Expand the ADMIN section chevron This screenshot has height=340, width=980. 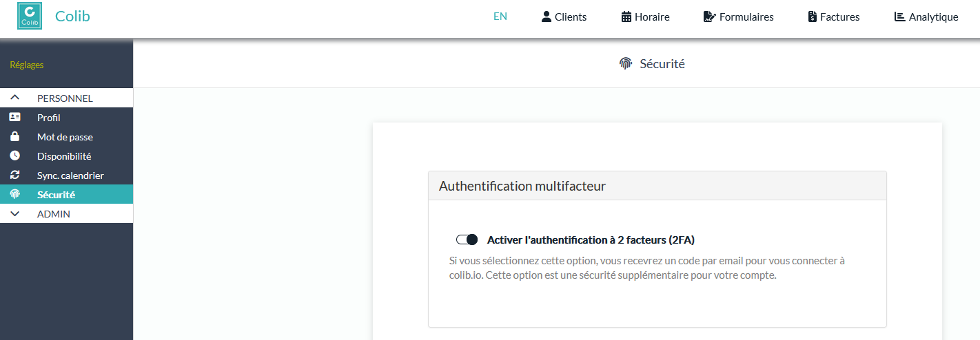(x=15, y=214)
